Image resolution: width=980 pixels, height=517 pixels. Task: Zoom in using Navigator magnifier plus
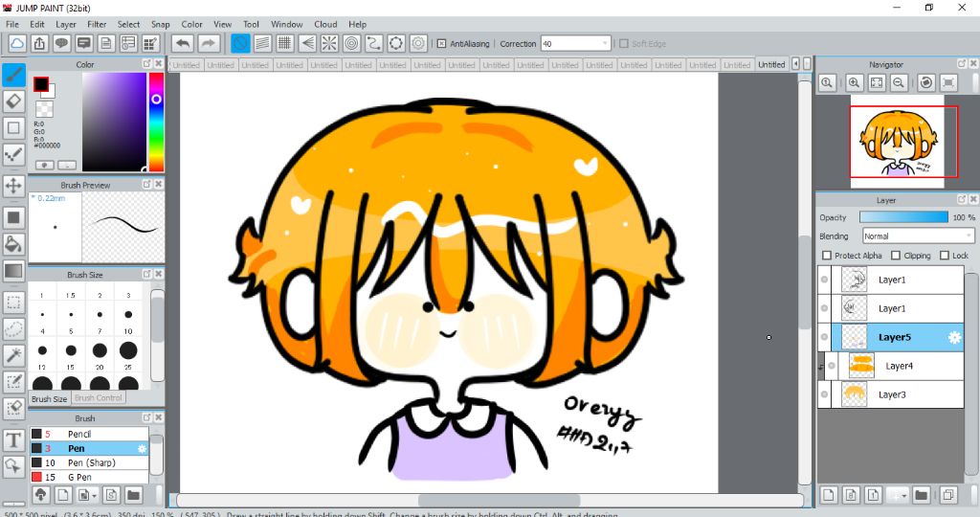point(855,82)
